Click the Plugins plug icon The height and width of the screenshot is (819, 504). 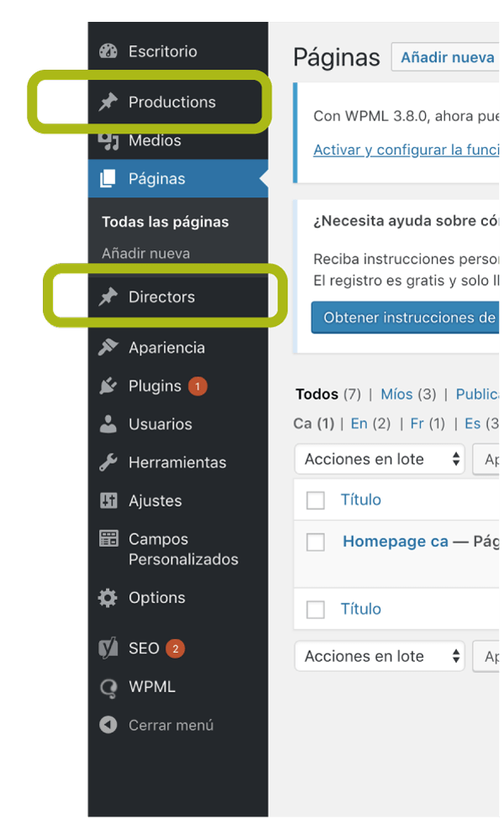(x=108, y=386)
